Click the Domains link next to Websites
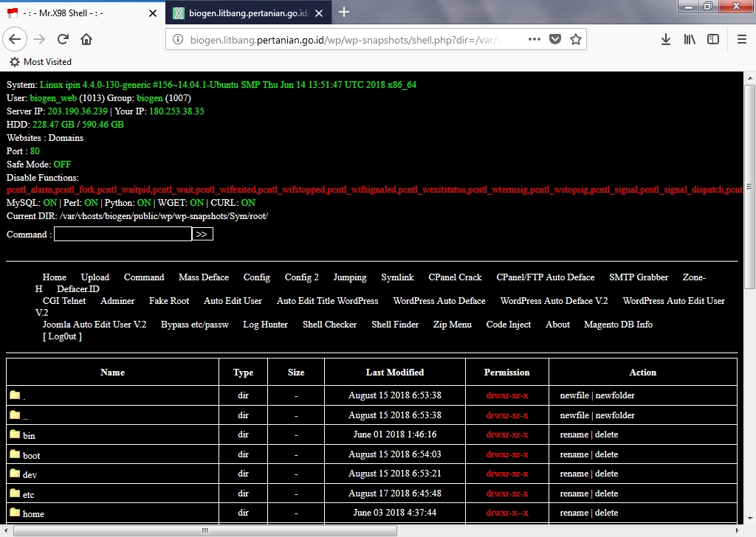This screenshot has height=537, width=756. coord(66,138)
